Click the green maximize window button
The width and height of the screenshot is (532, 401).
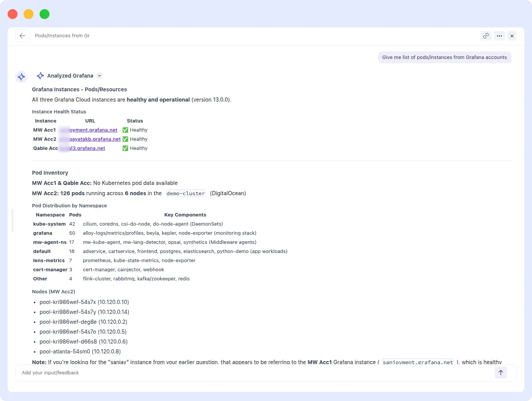tap(45, 14)
